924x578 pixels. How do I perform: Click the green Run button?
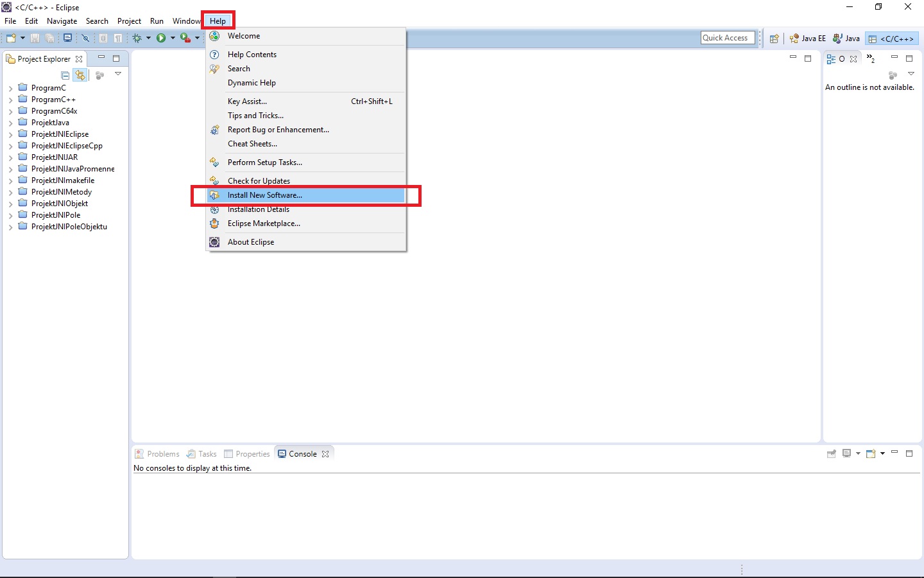[x=161, y=39]
